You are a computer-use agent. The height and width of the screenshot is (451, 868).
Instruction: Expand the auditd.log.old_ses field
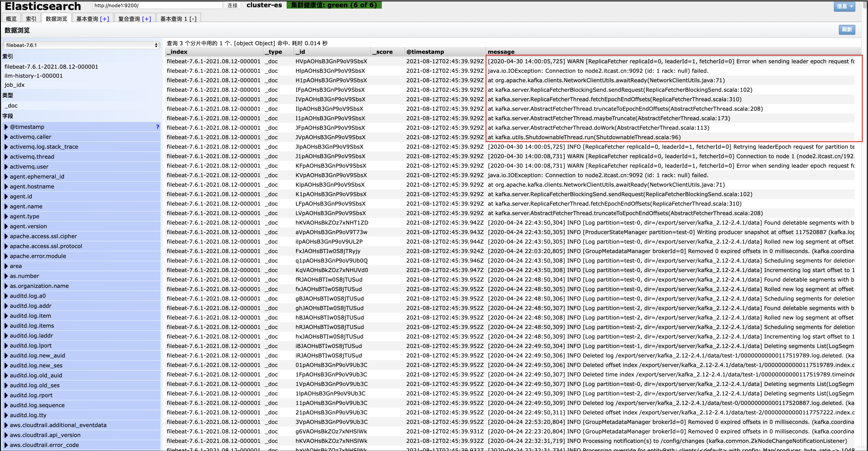[x=81, y=385]
